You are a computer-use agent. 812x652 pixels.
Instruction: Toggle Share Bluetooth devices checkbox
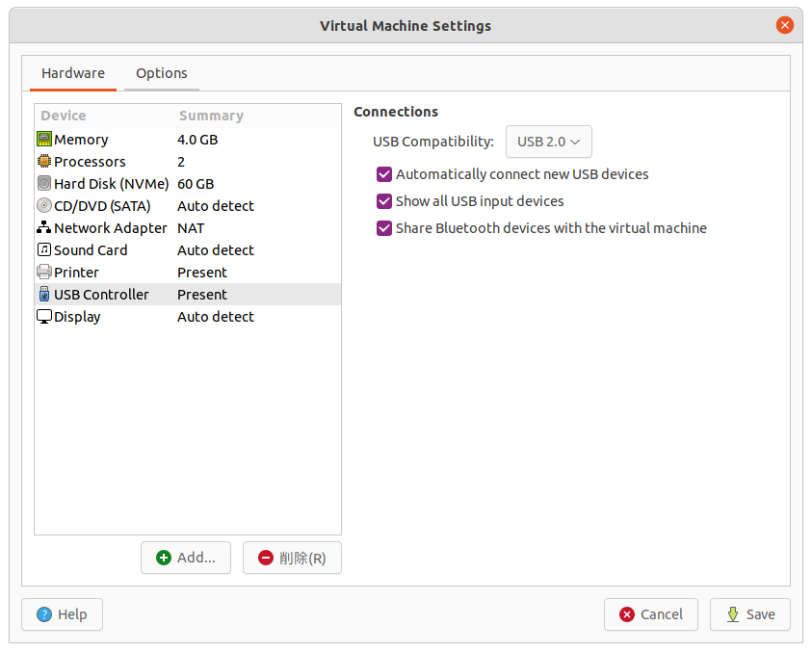pyautogui.click(x=384, y=228)
